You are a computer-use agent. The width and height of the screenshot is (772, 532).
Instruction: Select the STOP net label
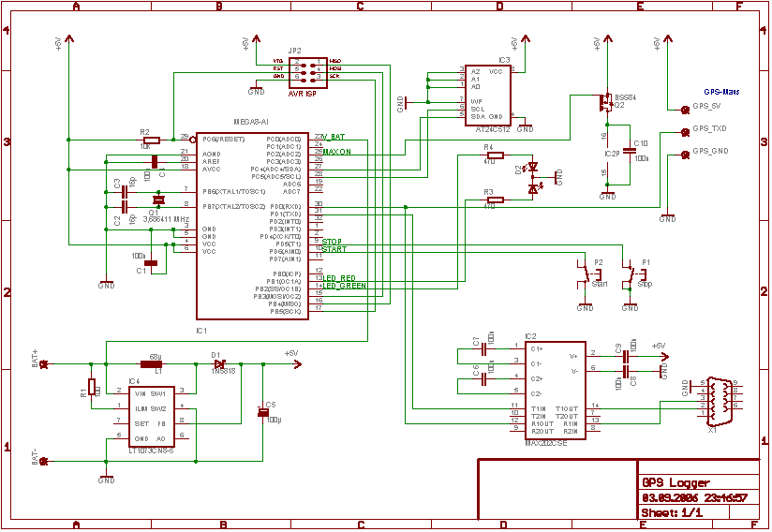click(332, 242)
